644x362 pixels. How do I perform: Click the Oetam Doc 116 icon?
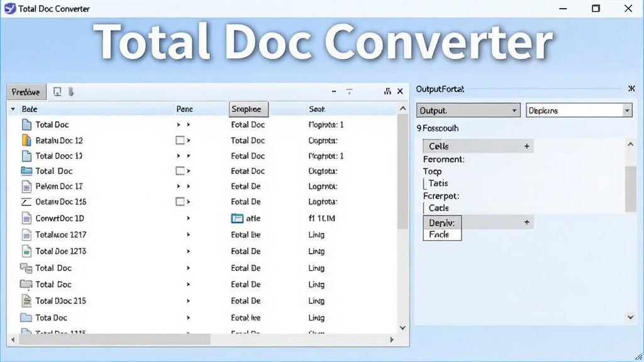(x=26, y=202)
